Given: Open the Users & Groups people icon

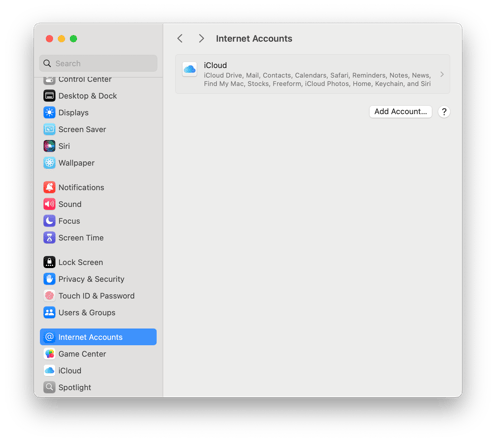Looking at the screenshot, I should 49,313.
